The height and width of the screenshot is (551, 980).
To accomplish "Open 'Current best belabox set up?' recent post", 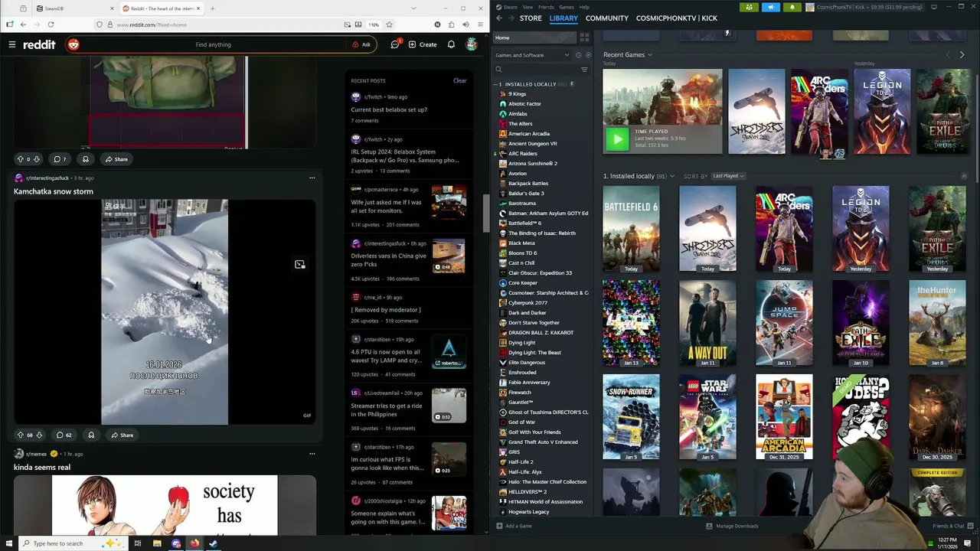I will pos(389,109).
